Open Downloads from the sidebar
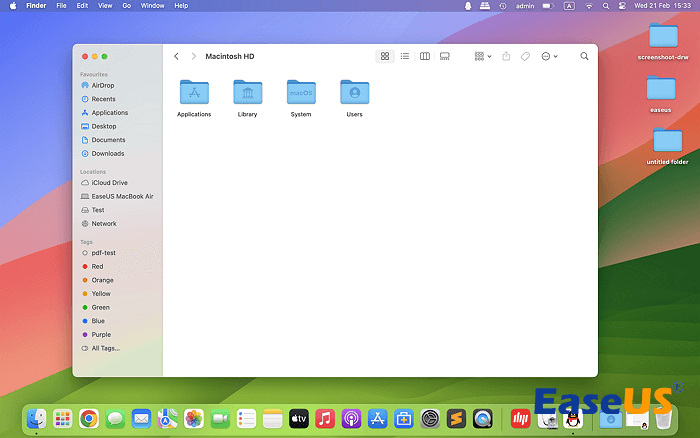The image size is (700, 438). [x=107, y=154]
